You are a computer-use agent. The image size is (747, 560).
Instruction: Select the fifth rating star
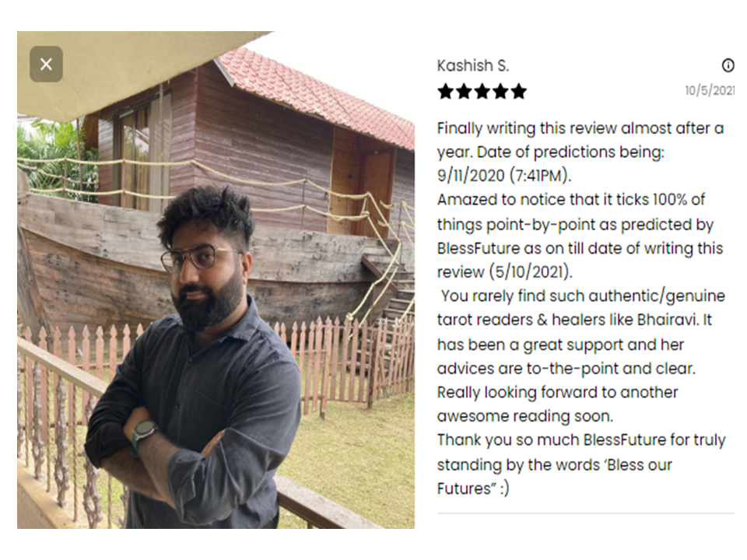coord(518,91)
